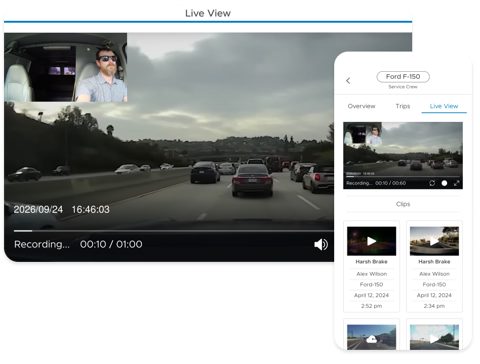Click the Live View heading above the large video
Screen dimensions: 480x364
click(x=208, y=13)
